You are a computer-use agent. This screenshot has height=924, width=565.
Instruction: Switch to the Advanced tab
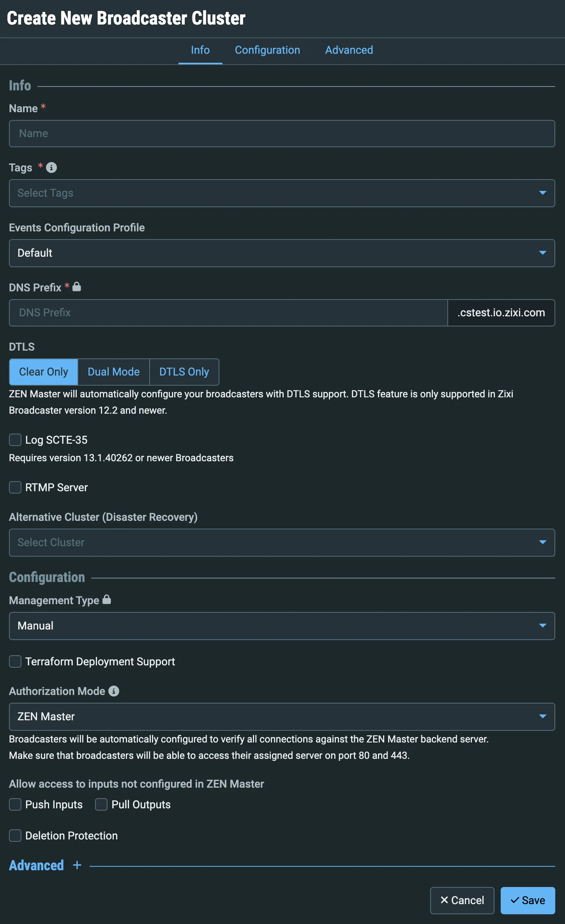pos(349,50)
